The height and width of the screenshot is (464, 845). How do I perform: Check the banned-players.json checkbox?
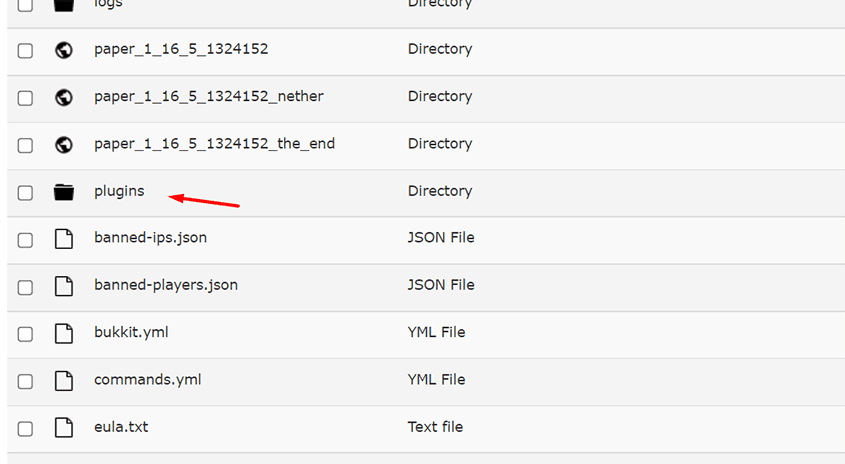click(25, 287)
